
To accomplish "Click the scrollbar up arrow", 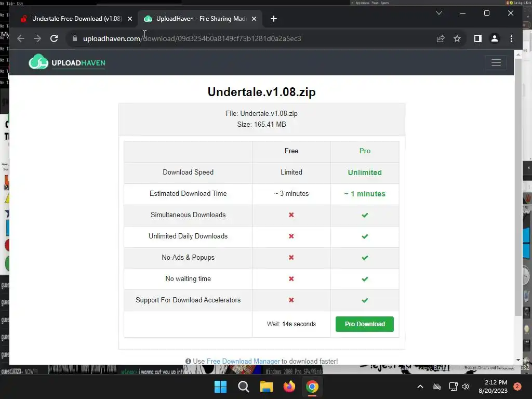I will [518, 54].
